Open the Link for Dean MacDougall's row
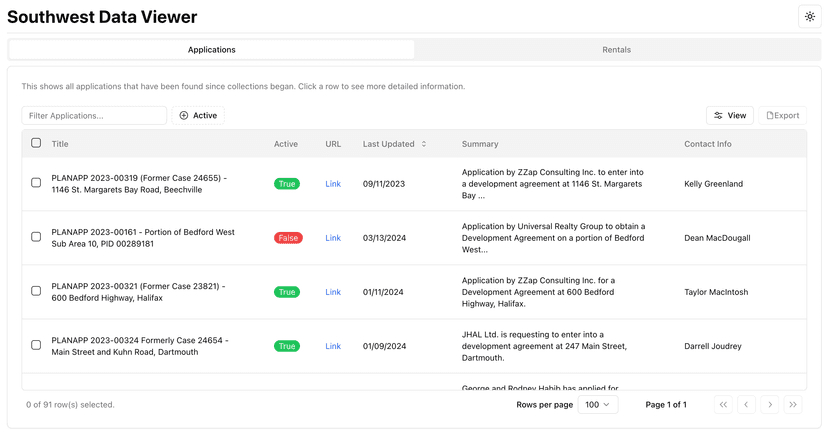 click(333, 238)
